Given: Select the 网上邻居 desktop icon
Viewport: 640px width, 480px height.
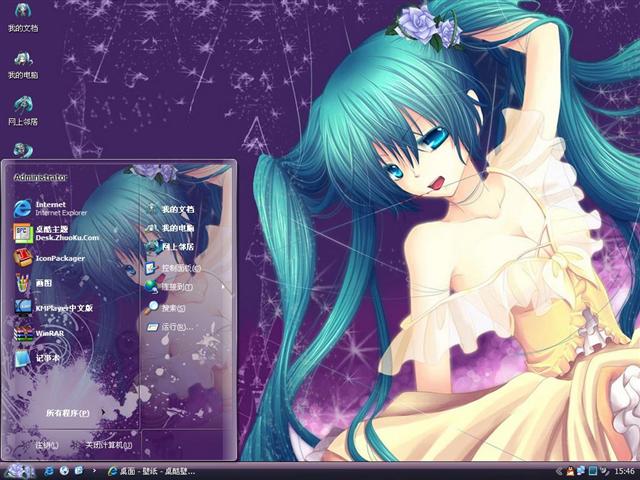Looking at the screenshot, I should click(22, 111).
